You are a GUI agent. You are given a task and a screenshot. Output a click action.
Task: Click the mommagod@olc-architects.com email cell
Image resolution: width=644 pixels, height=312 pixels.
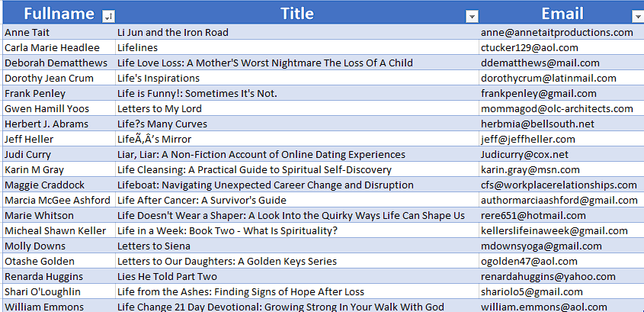click(x=562, y=108)
